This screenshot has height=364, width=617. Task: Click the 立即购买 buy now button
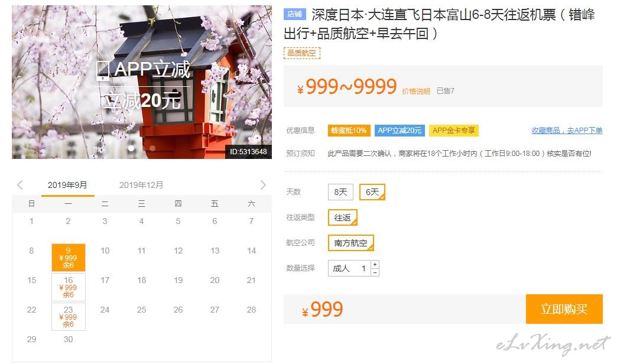[x=564, y=309]
